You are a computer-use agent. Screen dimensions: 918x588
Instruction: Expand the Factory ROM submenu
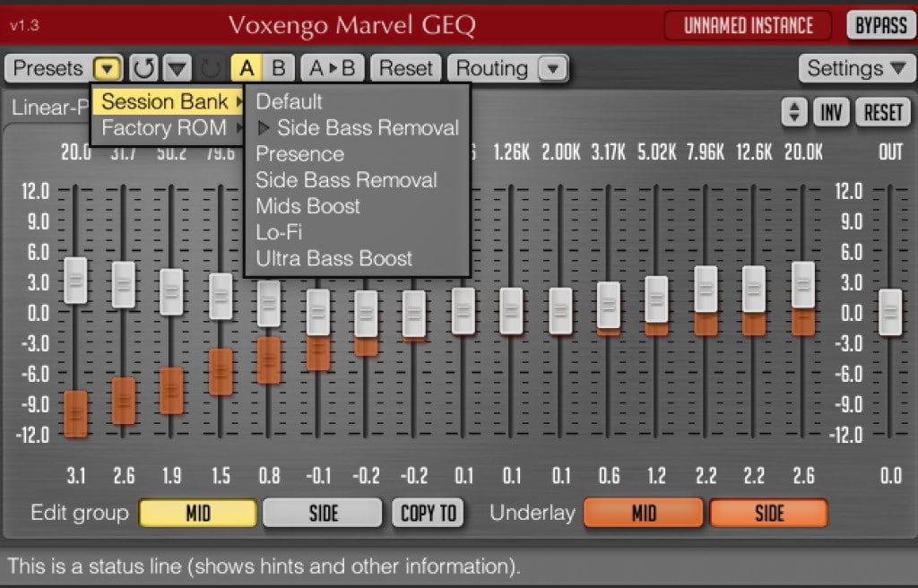(168, 127)
